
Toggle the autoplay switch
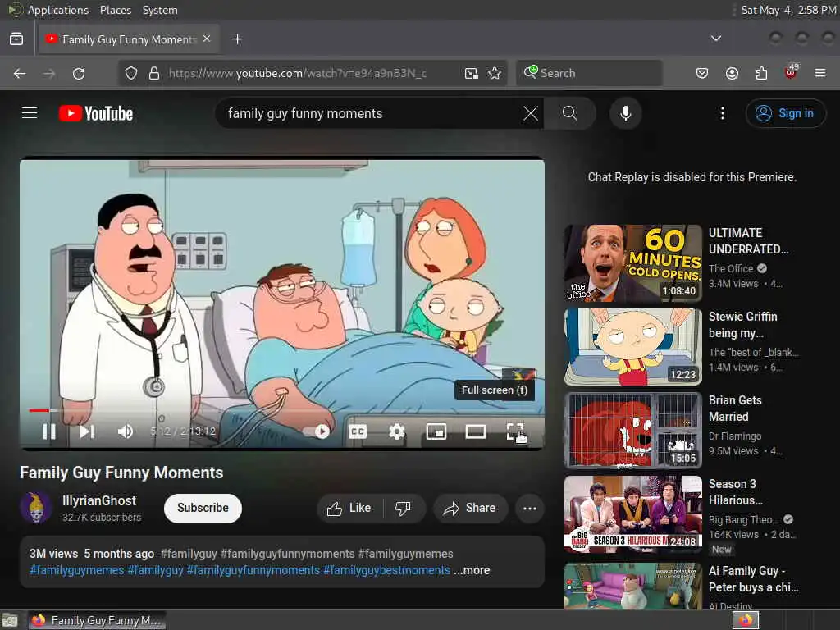point(317,431)
